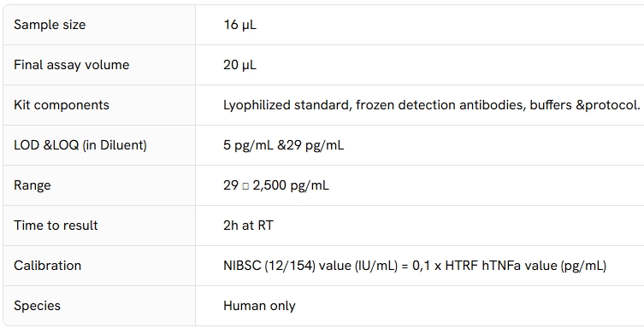The image size is (644, 334).
Task: Select the Lyophilized standard kit components text
Action: 432,105
